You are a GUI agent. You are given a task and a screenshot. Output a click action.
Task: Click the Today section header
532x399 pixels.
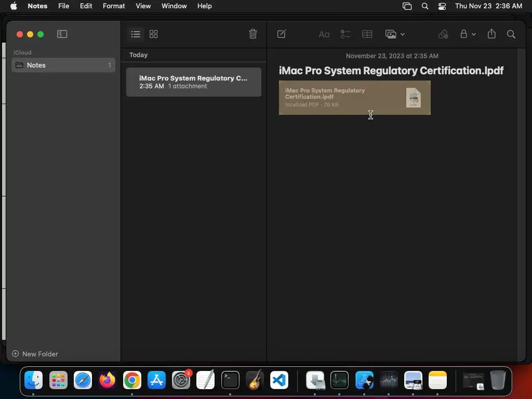(x=138, y=55)
